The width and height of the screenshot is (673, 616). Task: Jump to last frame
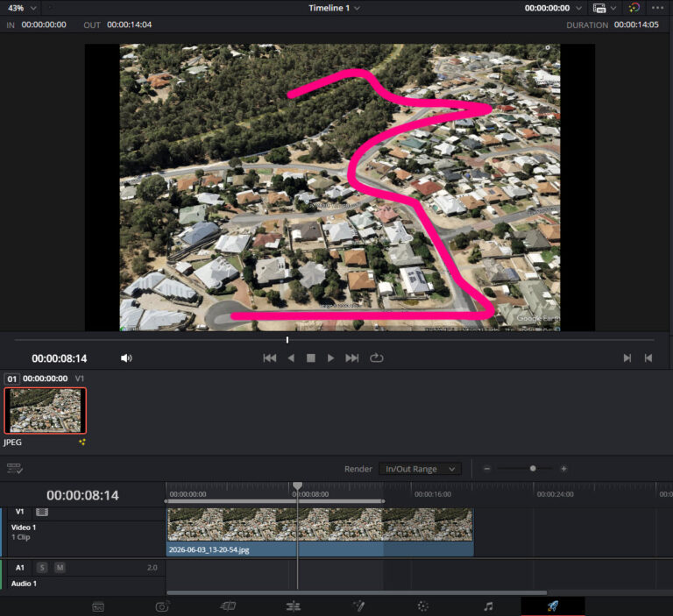click(x=352, y=358)
